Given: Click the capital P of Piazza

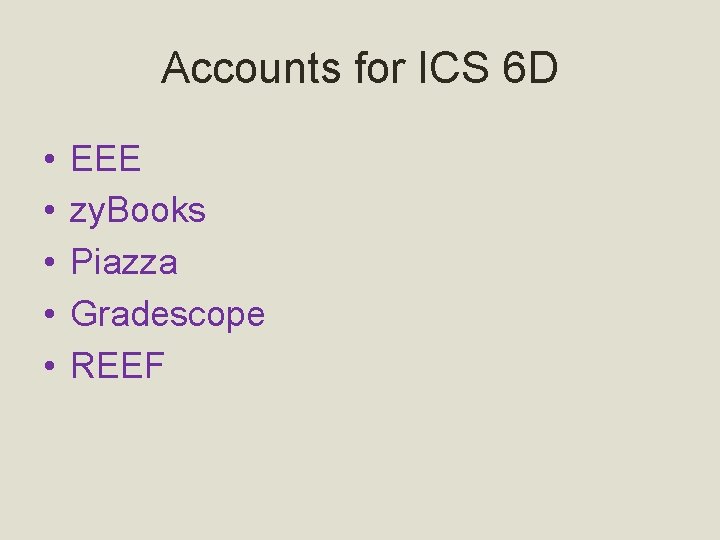Looking at the screenshot, I should pyautogui.click(x=82, y=261).
